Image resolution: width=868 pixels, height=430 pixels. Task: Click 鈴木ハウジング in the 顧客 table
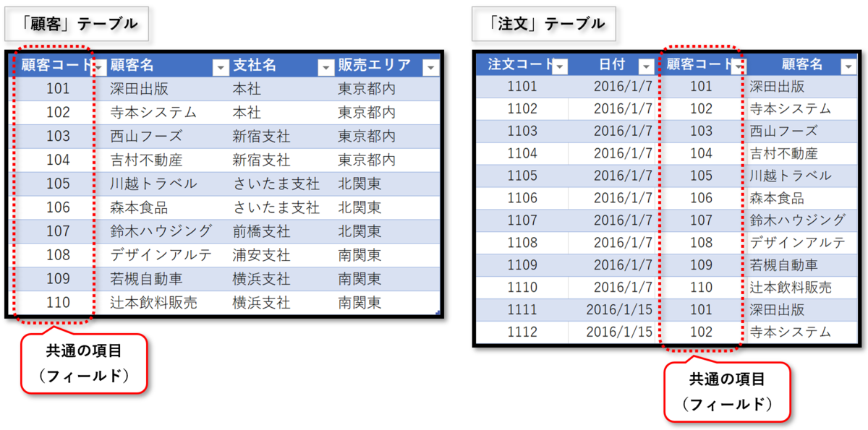click(161, 231)
